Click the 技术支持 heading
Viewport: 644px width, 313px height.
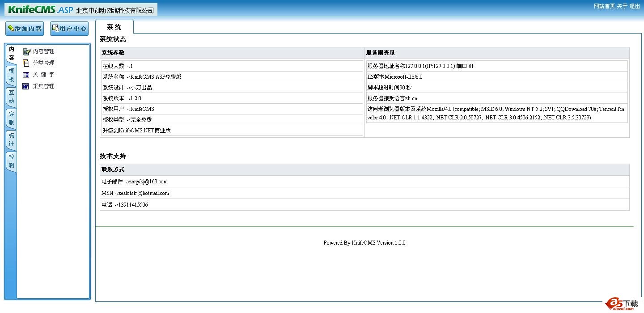click(x=113, y=156)
